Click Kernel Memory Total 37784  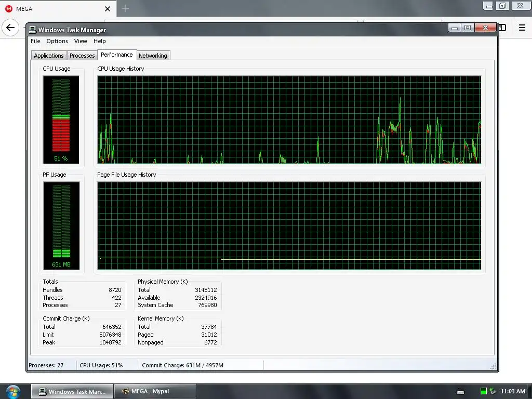click(209, 327)
